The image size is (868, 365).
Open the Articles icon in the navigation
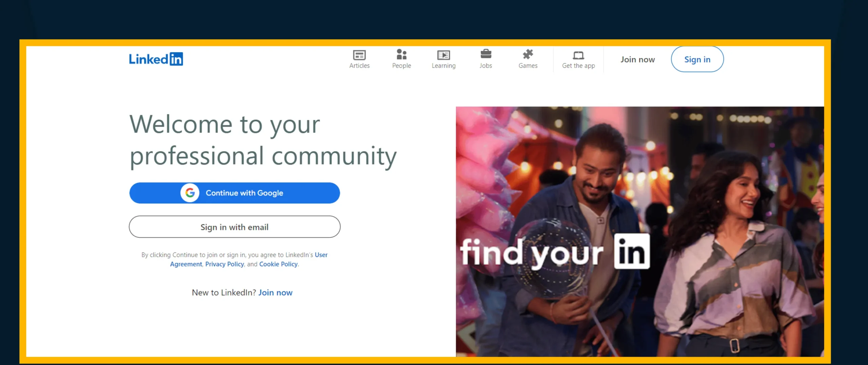[359, 55]
